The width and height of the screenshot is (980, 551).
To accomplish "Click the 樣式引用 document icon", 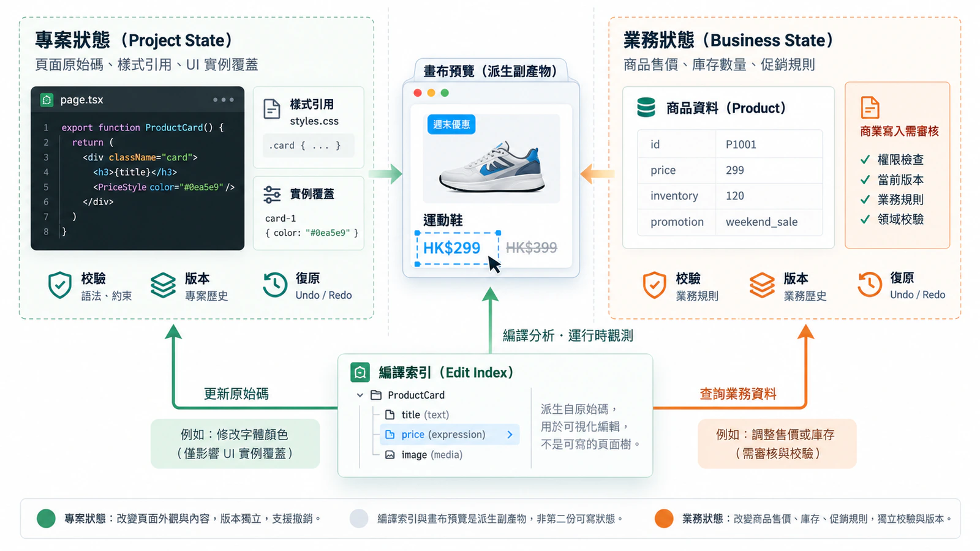I will (x=272, y=109).
